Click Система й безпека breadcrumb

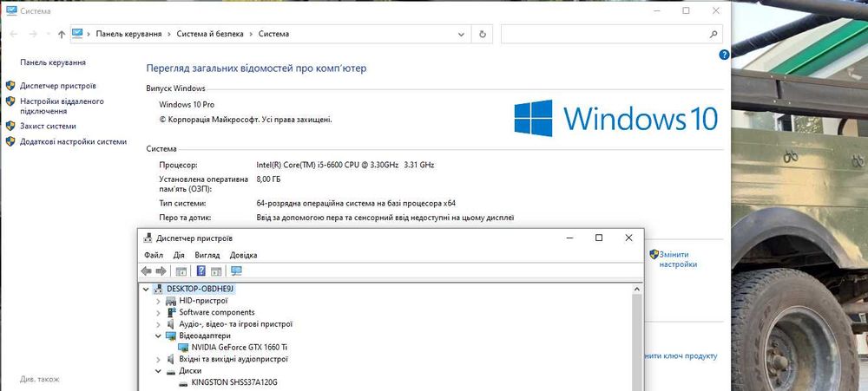[210, 35]
